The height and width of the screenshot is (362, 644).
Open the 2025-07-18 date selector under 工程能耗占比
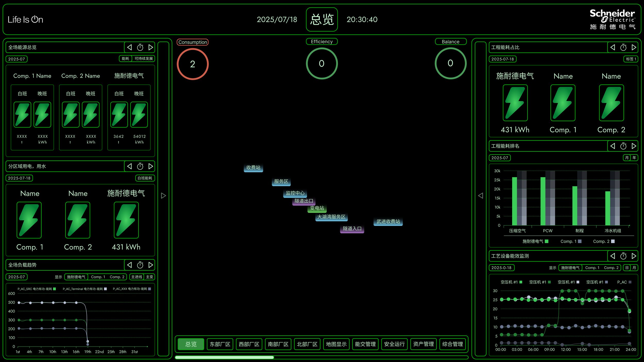(x=502, y=59)
